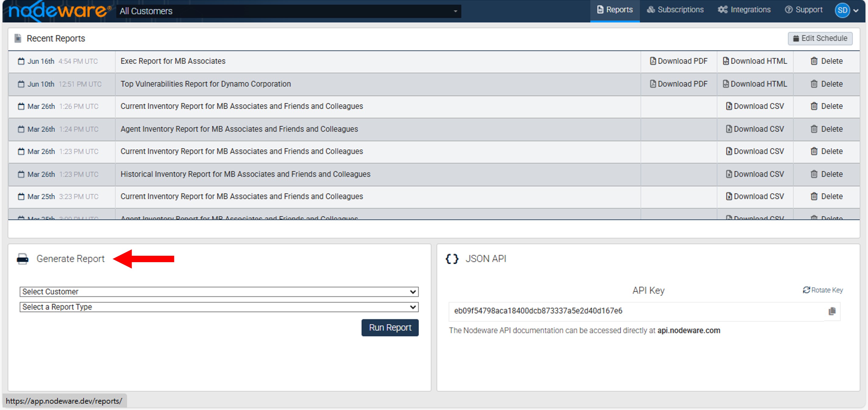Click calendar icon in Historical Inventory row
This screenshot has width=868, height=410.
21,174
